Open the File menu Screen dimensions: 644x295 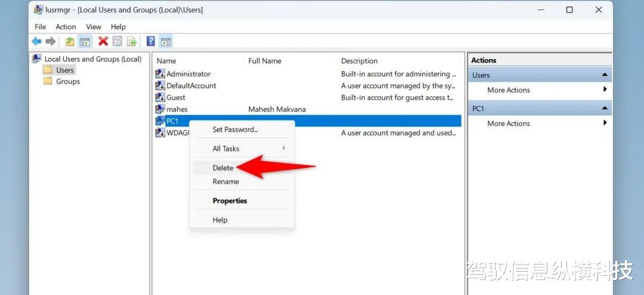[x=41, y=27]
